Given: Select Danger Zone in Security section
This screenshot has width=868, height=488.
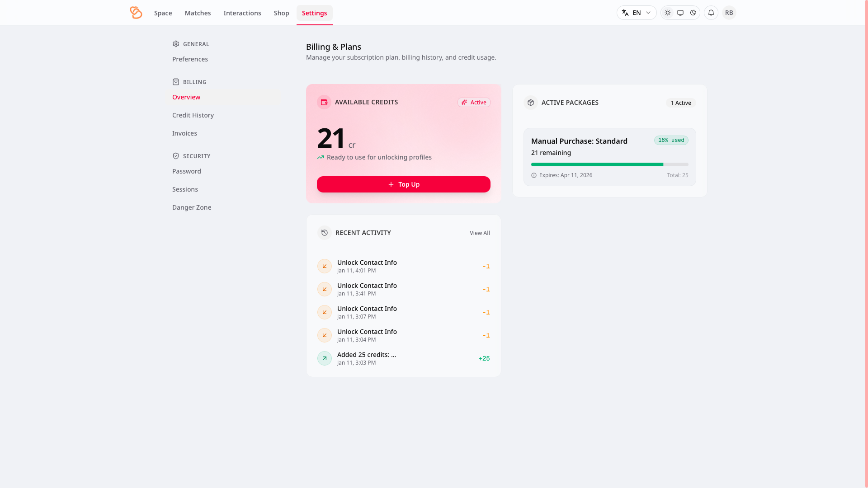Looking at the screenshot, I should point(192,207).
